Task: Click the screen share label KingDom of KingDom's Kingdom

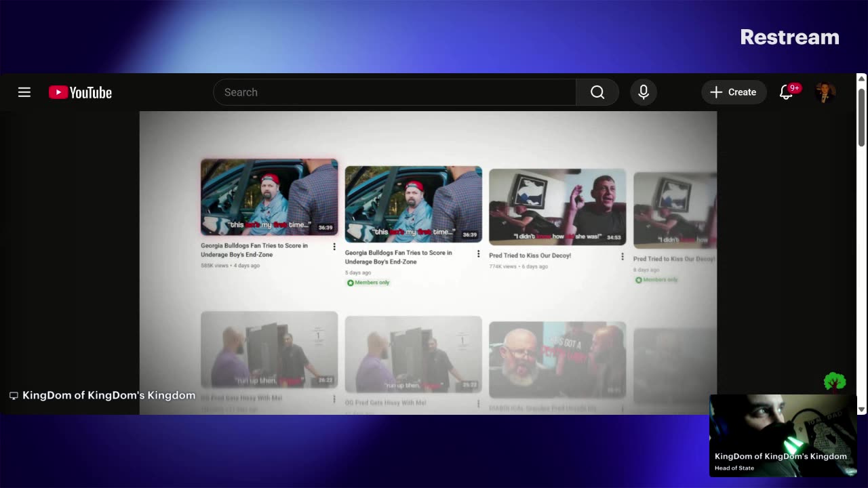Action: pyautogui.click(x=109, y=395)
